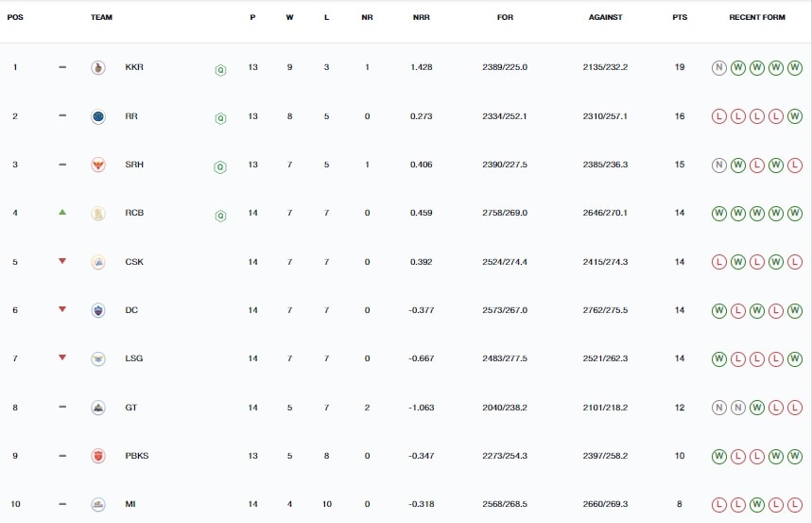Click the RECENT FORM column header
Screen dimensions: 812x523
[x=757, y=17]
